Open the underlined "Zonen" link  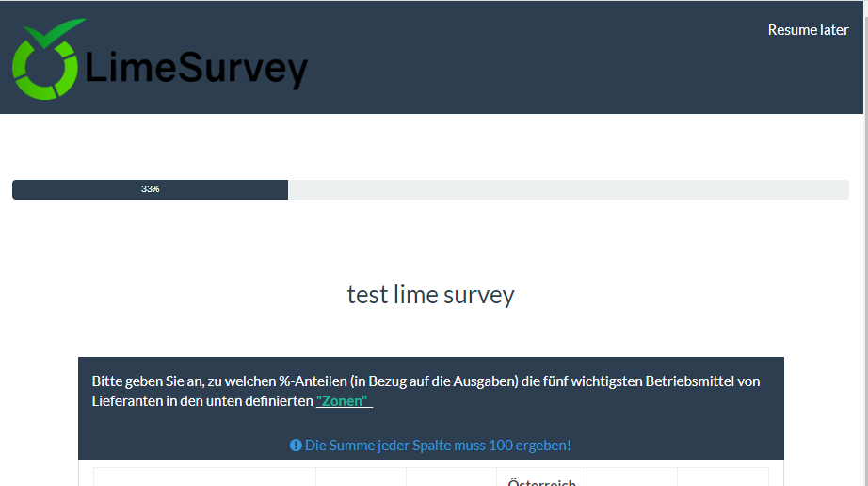pos(343,401)
